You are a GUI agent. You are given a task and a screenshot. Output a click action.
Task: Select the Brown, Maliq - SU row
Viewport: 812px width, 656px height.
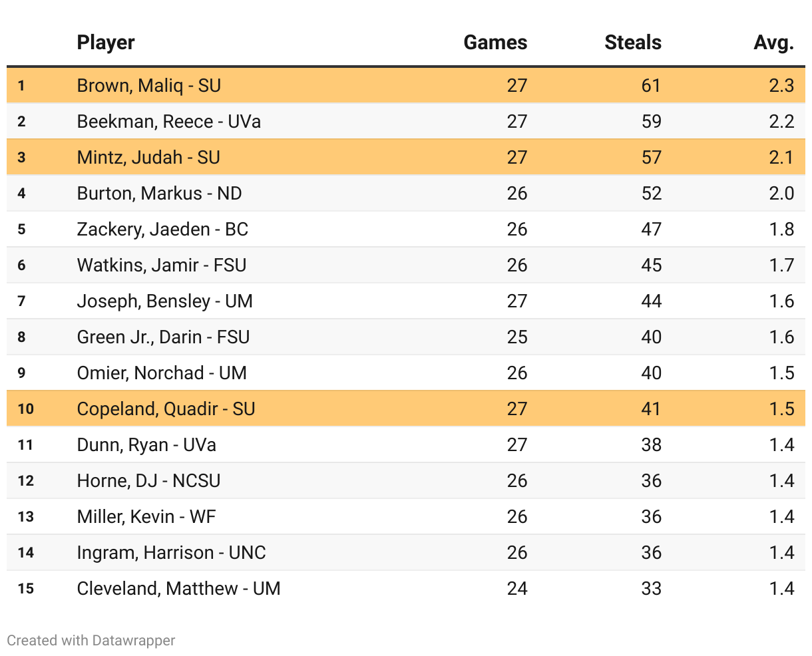[149, 86]
